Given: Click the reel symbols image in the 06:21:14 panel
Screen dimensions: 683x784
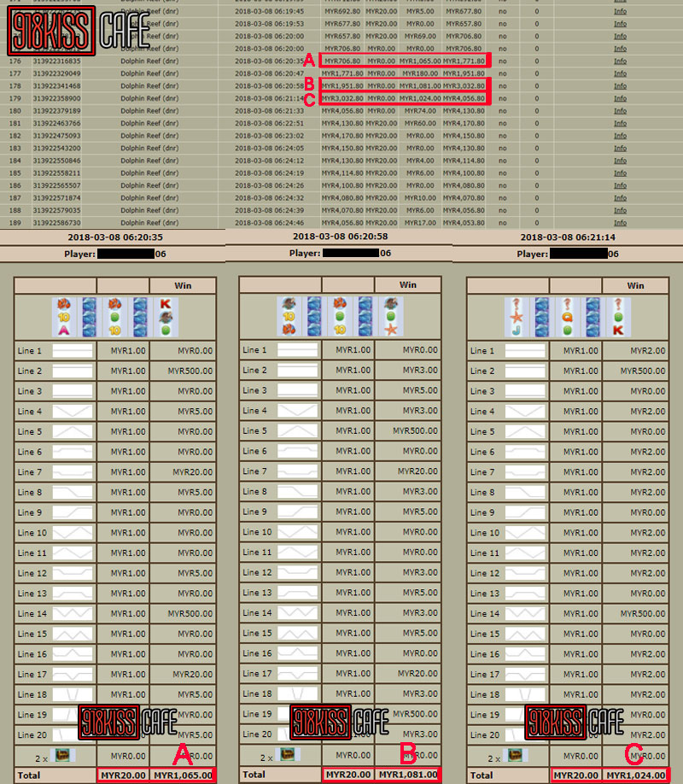Looking at the screenshot, I should (x=568, y=317).
